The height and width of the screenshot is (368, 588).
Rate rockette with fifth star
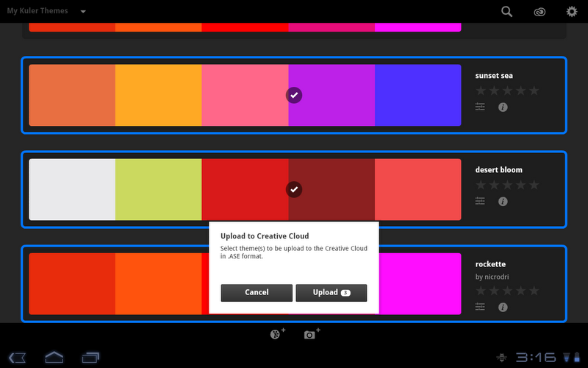pos(534,291)
